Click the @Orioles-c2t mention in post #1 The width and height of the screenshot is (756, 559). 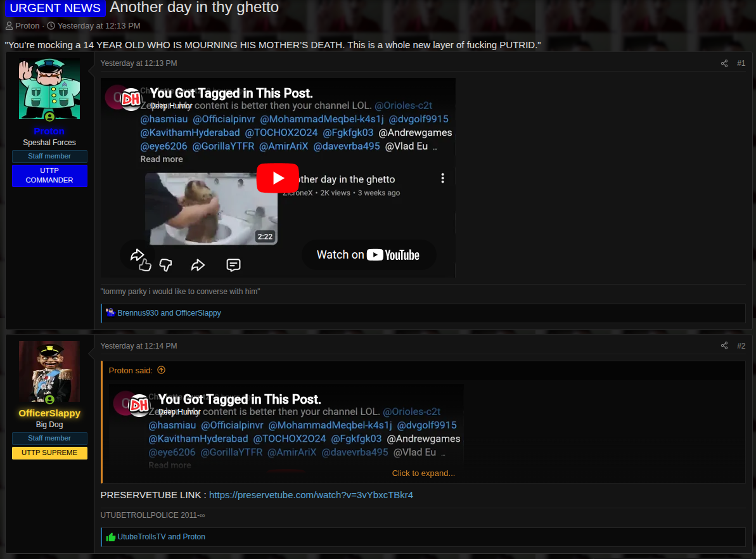(403, 106)
